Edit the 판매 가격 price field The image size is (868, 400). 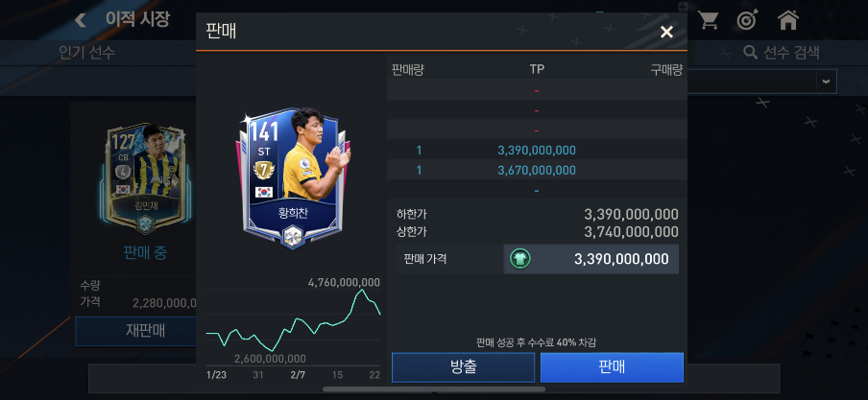click(x=591, y=258)
